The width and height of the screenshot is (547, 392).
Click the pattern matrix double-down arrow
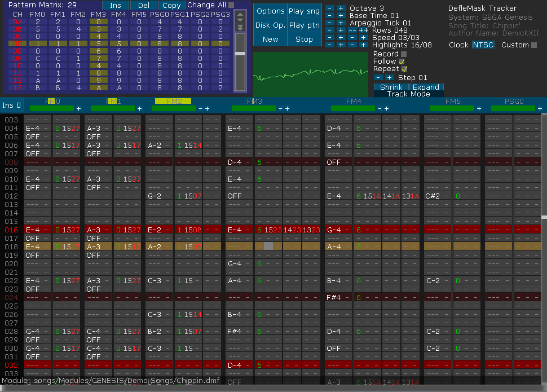[240, 28]
